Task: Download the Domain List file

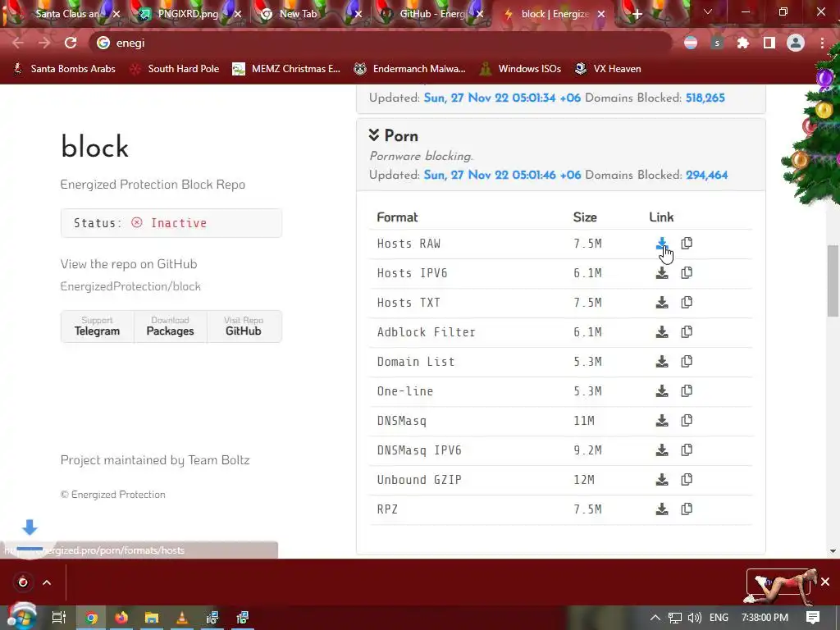Action: coord(662,361)
